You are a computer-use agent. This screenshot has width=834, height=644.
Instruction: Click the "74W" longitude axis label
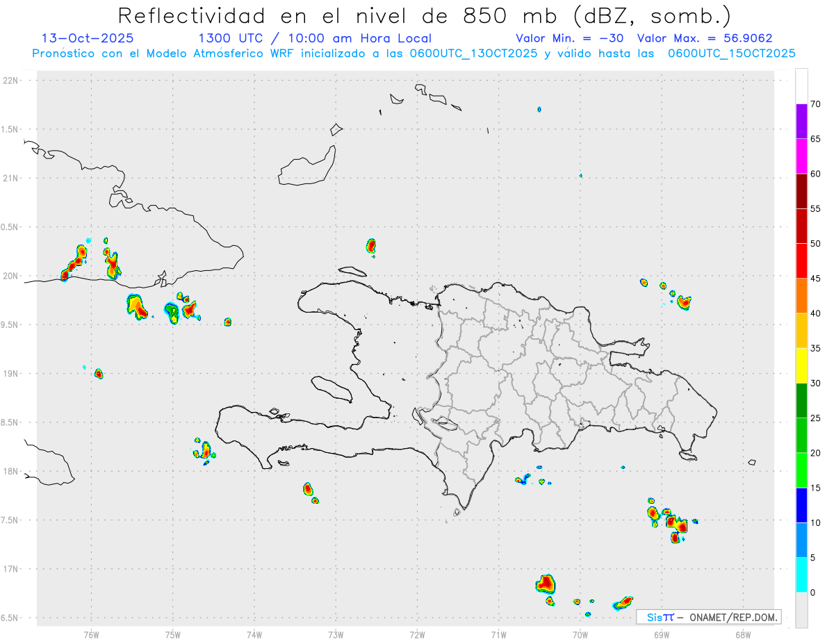tap(254, 634)
